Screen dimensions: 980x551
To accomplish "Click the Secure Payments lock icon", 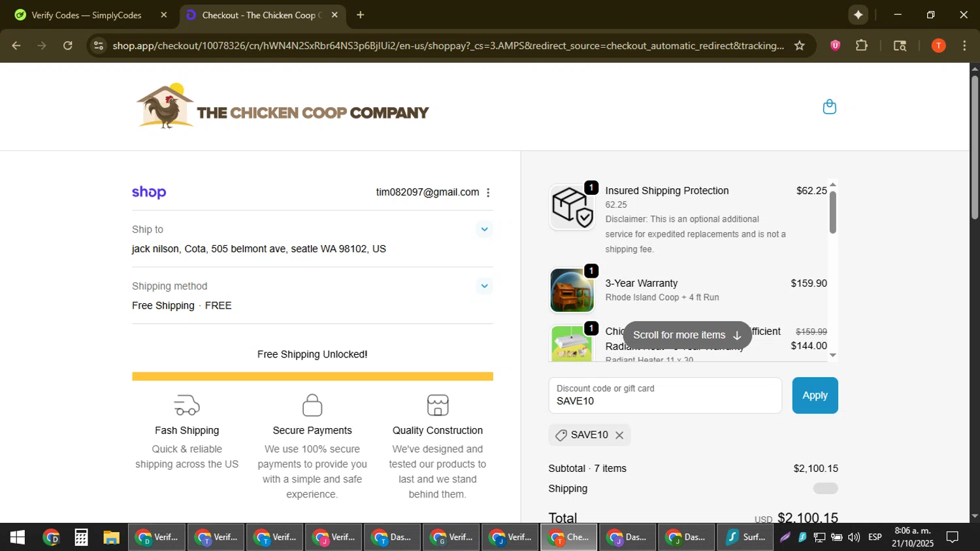I will point(312,405).
